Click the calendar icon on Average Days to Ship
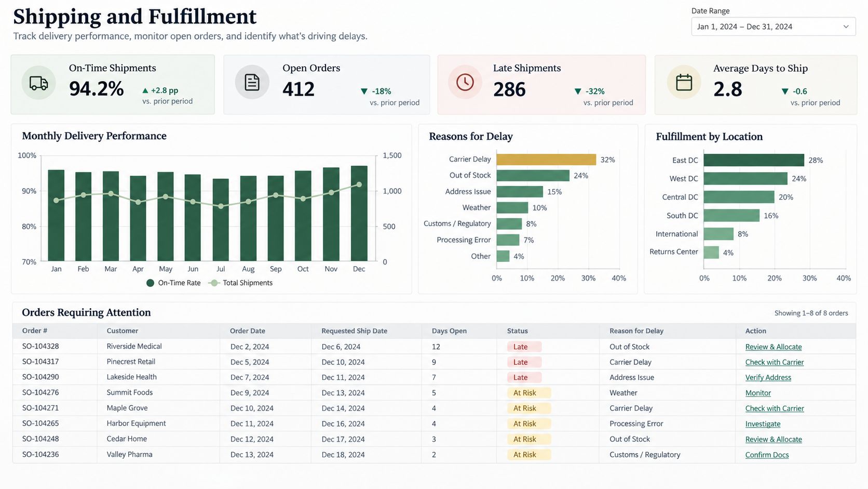Viewport: 868px width, 489px height. pyautogui.click(x=684, y=82)
